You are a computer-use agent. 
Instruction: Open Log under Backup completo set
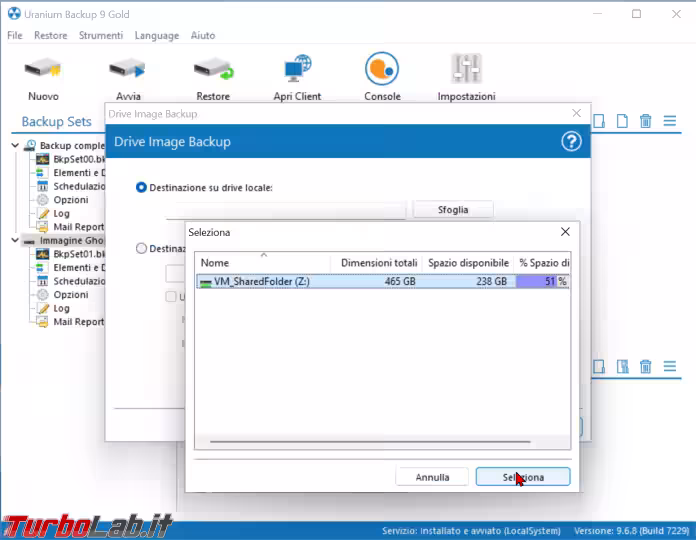[x=53, y=213]
